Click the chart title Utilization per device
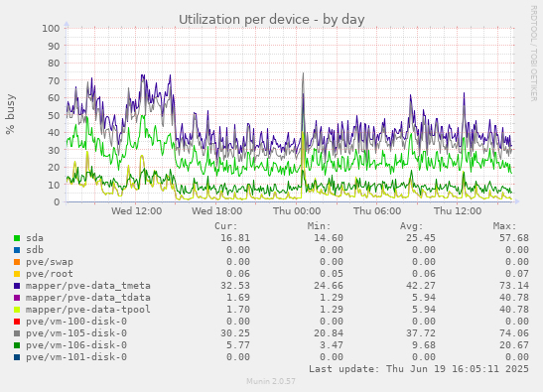 tap(272, 20)
